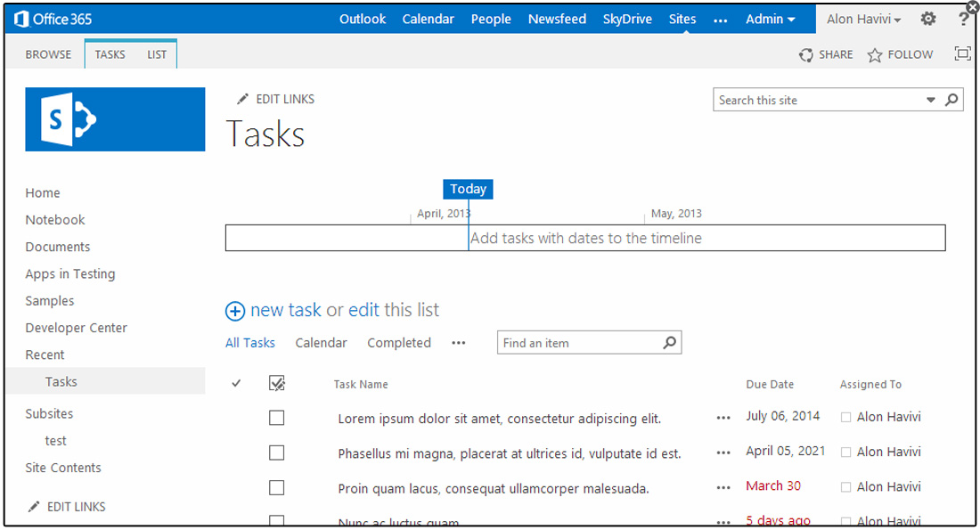Open task 'Lorem ipsum dolor sit amet'

(500, 418)
